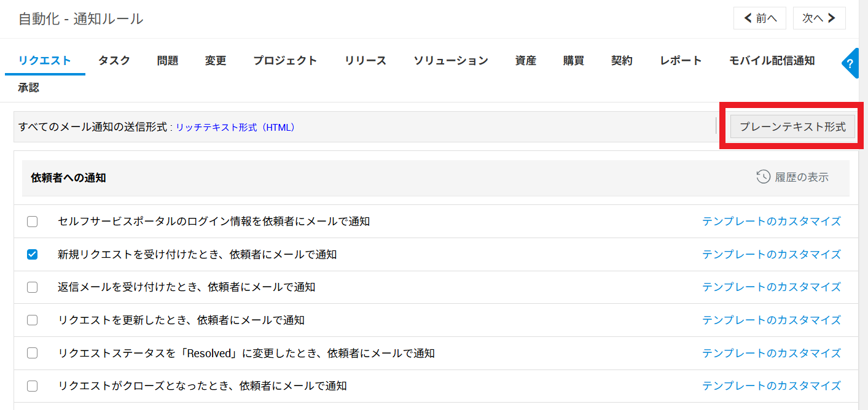Enable request closed notification checkbox
The width and height of the screenshot is (868, 410).
[33, 386]
